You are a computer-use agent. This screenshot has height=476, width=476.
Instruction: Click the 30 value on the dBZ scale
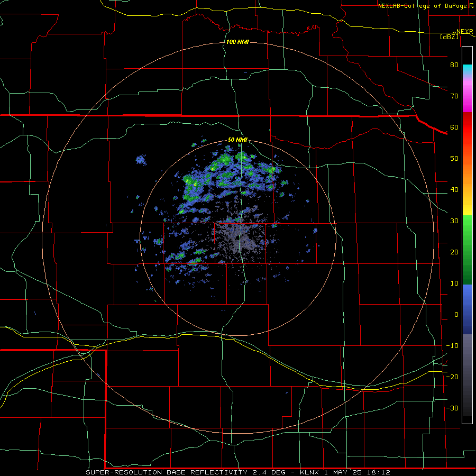(454, 221)
